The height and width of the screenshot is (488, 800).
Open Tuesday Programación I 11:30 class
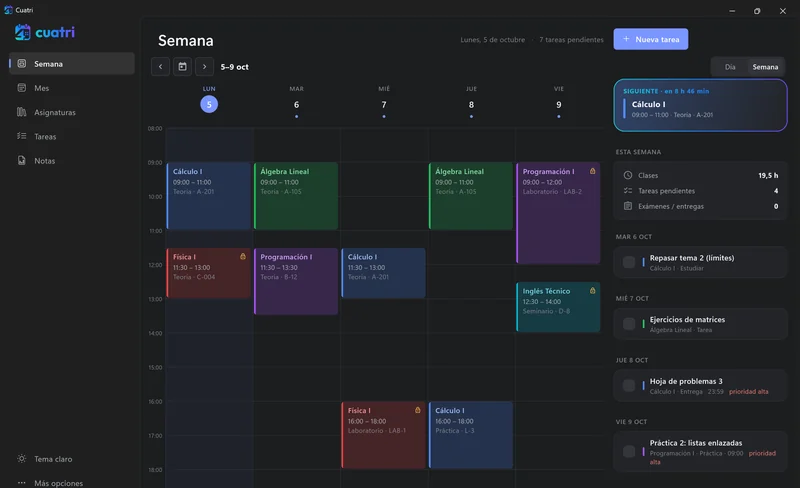pos(296,281)
